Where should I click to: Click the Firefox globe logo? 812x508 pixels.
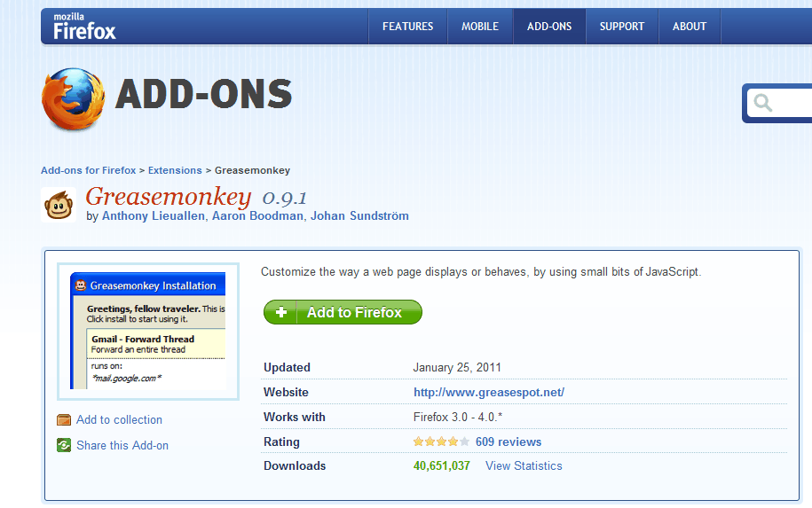coord(73,98)
